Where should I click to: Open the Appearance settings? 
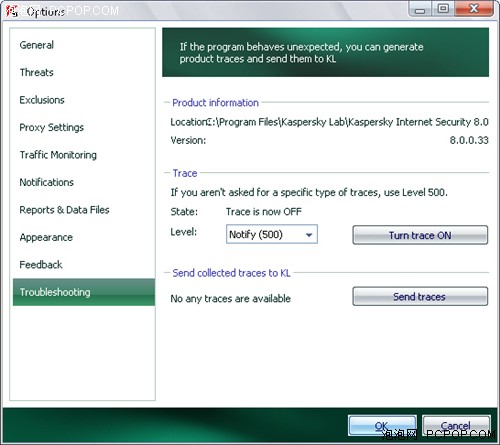click(x=46, y=237)
